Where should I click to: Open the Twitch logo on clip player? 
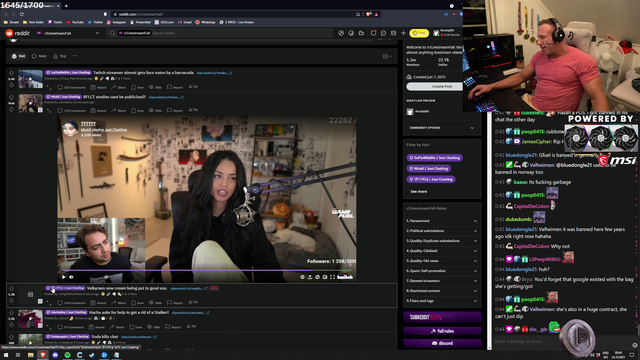345,277
